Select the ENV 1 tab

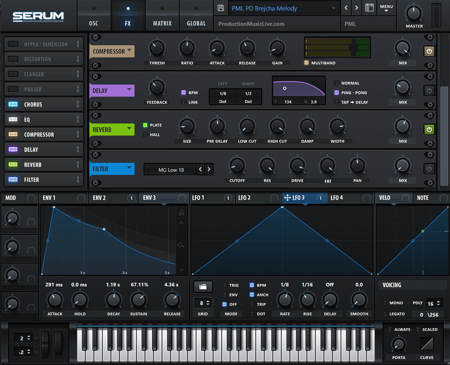[63, 198]
